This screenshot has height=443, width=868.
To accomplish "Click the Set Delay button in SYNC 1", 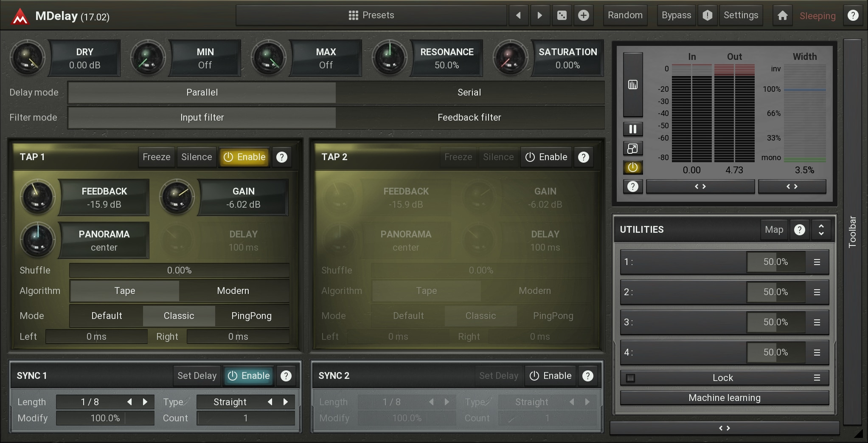I will click(x=197, y=376).
